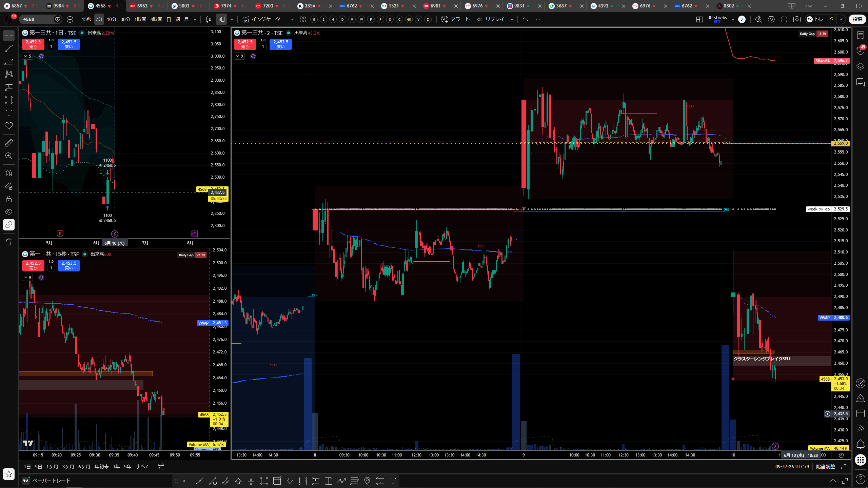The height and width of the screenshot is (488, 868).
Task: Select the trend line drawing tool
Action: (9, 48)
